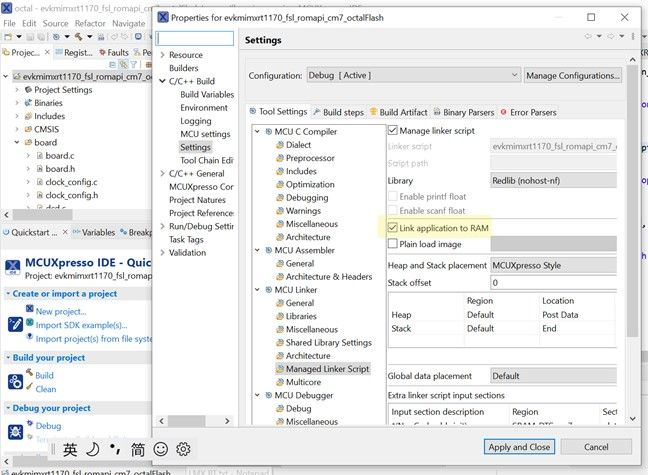Click the filter text field in Properties

[195, 38]
